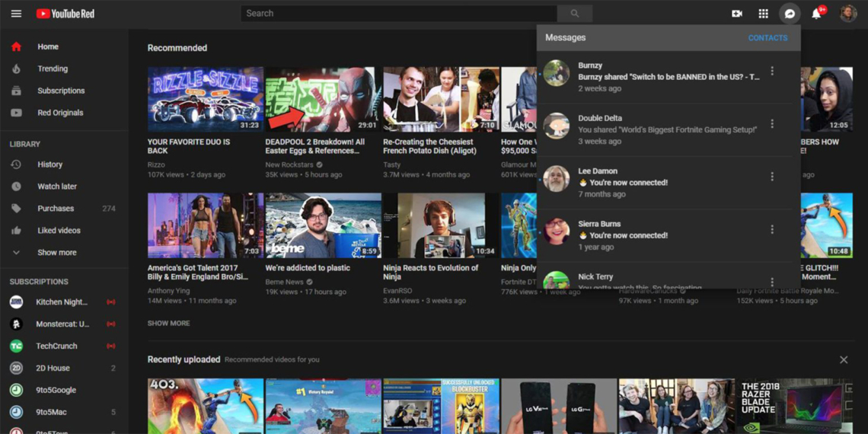This screenshot has height=434, width=868.
Task: Click the search magnifier button
Action: click(575, 14)
